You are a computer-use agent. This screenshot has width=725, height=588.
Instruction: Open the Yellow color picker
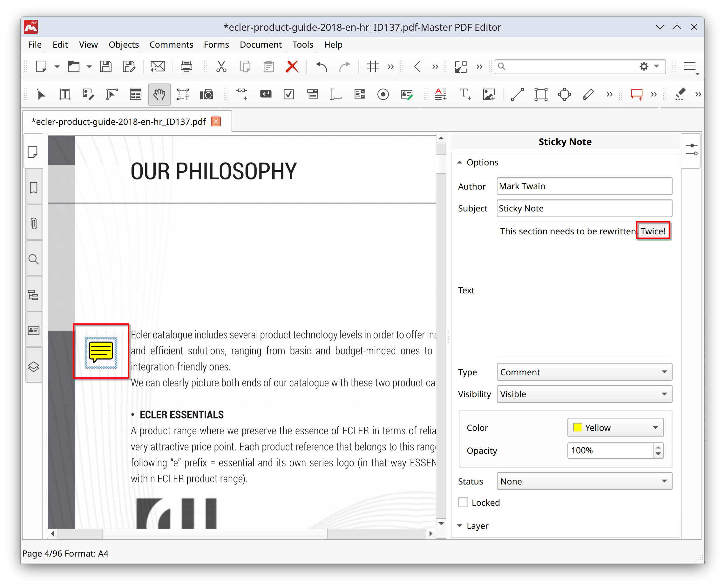[x=615, y=427]
